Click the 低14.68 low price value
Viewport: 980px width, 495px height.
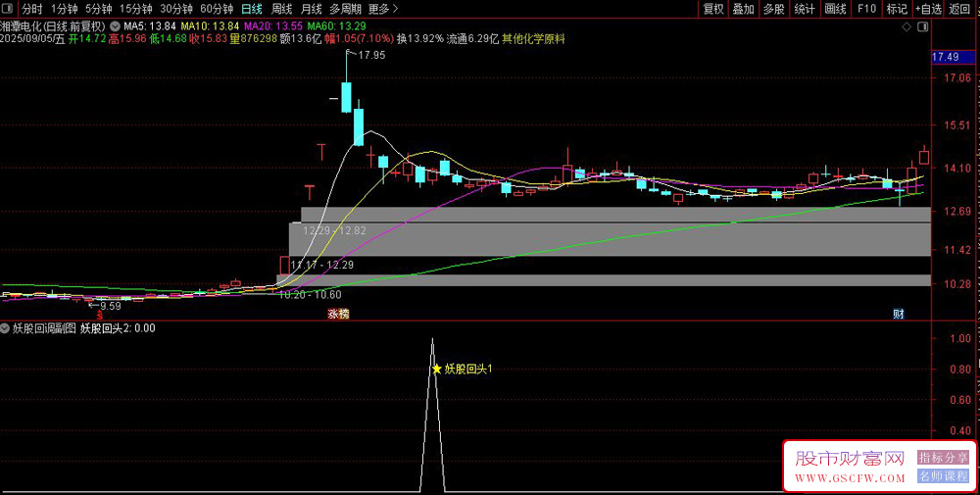(167, 39)
